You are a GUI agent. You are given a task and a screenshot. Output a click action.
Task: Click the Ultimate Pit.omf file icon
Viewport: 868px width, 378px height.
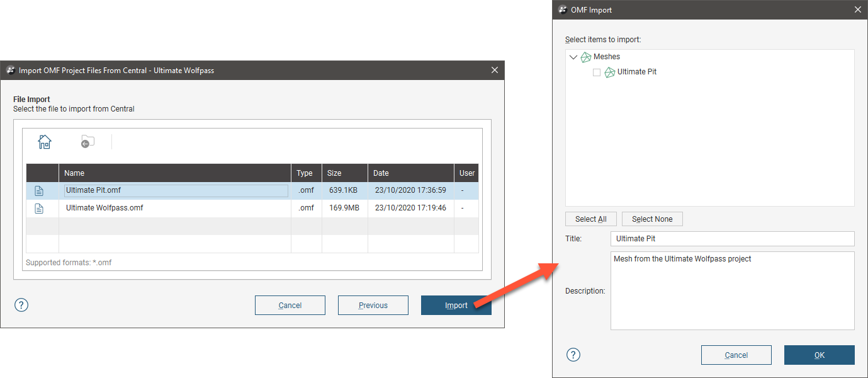pyautogui.click(x=39, y=191)
